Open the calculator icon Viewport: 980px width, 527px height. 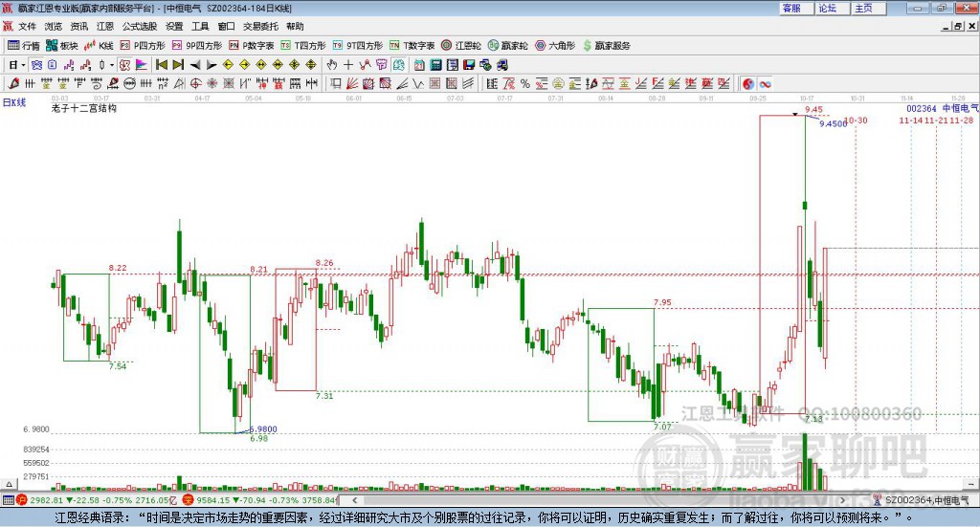click(x=435, y=65)
